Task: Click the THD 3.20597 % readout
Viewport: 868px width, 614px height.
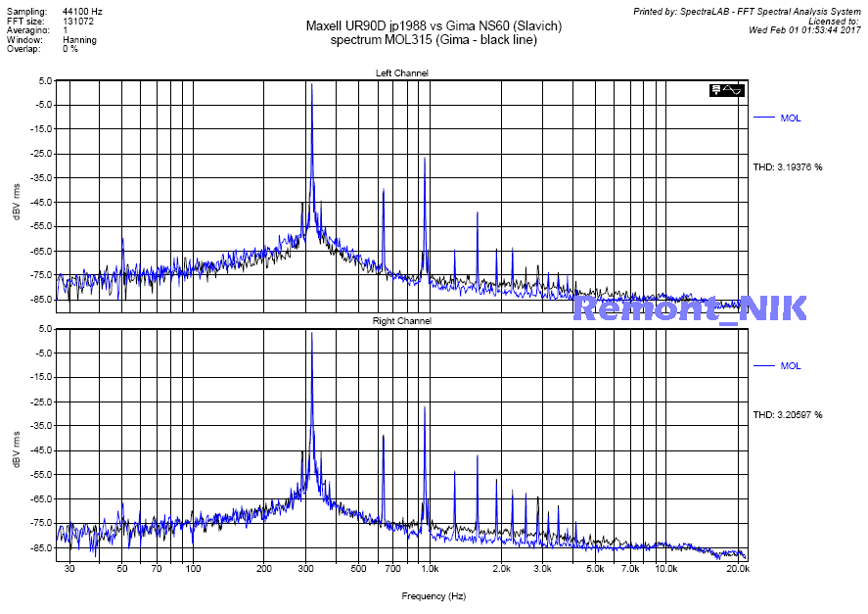Action: (787, 415)
